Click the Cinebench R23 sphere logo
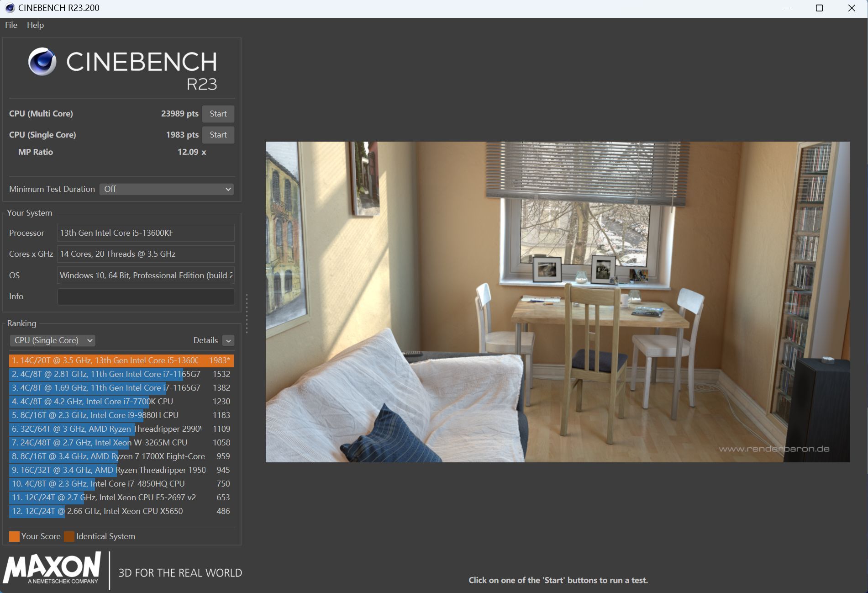The image size is (868, 593). pyautogui.click(x=42, y=62)
